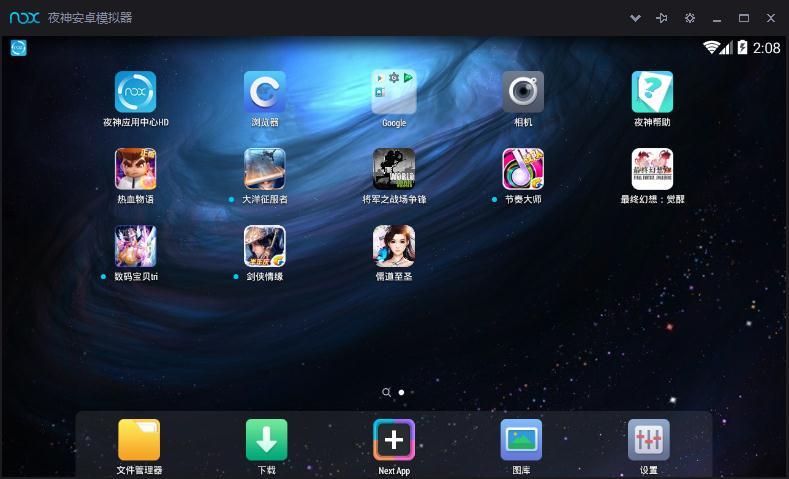Click the Nox logo in title bar
Image resolution: width=789 pixels, height=479 pixels.
(x=24, y=18)
